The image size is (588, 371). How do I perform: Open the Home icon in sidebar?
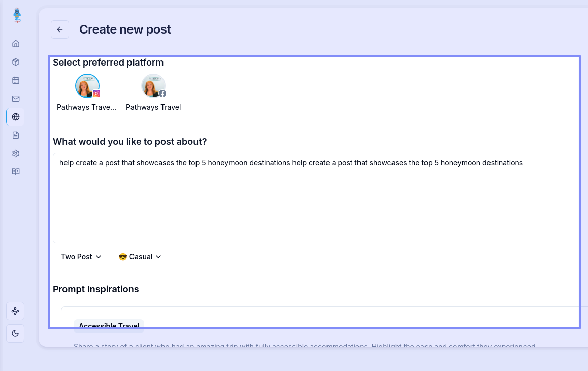(16, 44)
